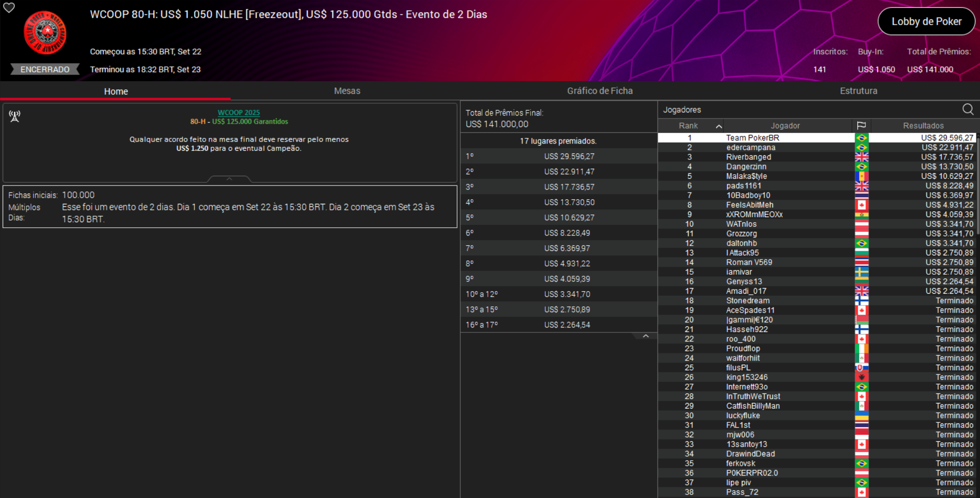Select player luckyfluke
Screen dimensions: 980x498
coord(816,416)
